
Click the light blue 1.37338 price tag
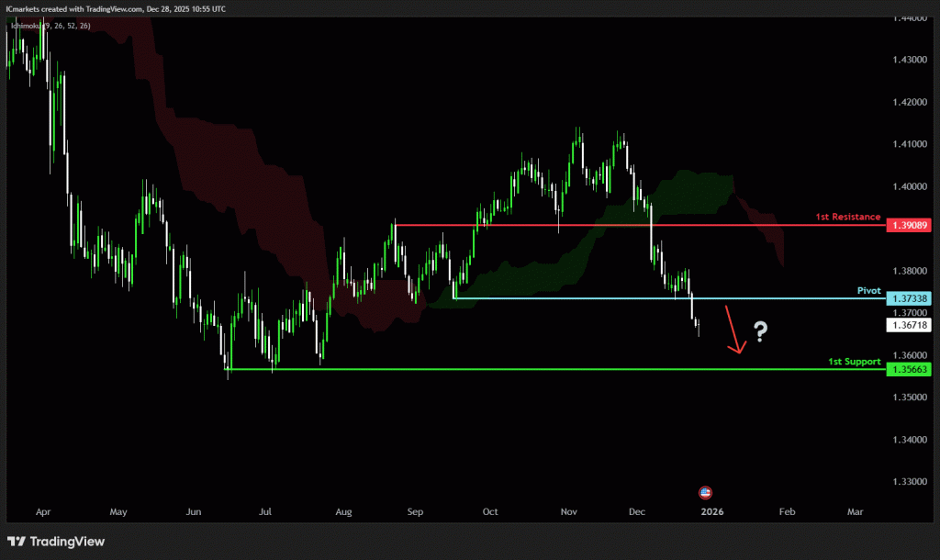coord(909,299)
